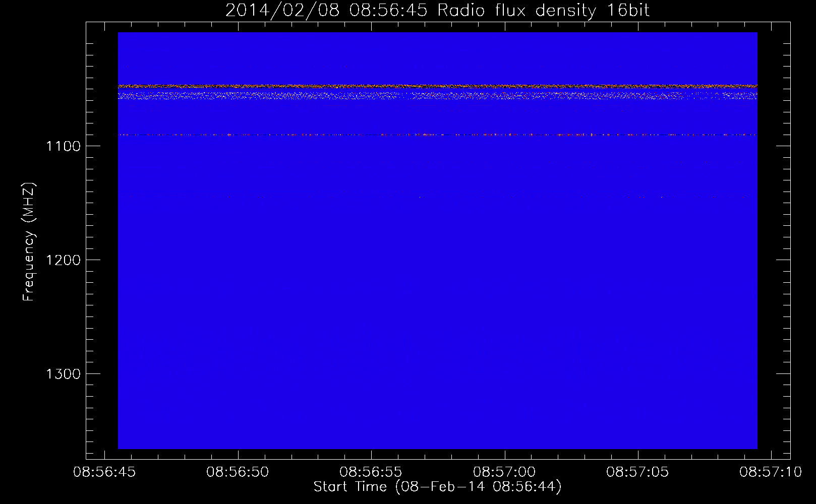Click the 08:57:05 time axis label
This screenshot has width=816, height=504.
(637, 472)
